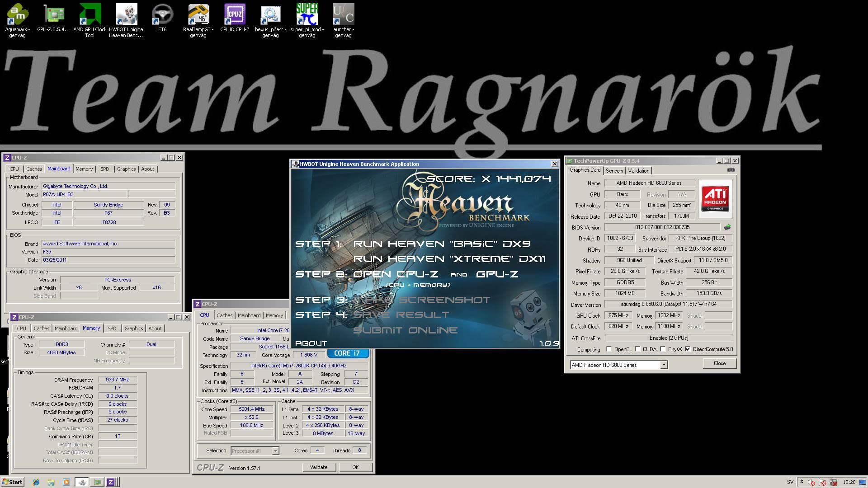Switch to Sensors tab in GPU-Z
Screen dimensions: 868x488
point(614,170)
